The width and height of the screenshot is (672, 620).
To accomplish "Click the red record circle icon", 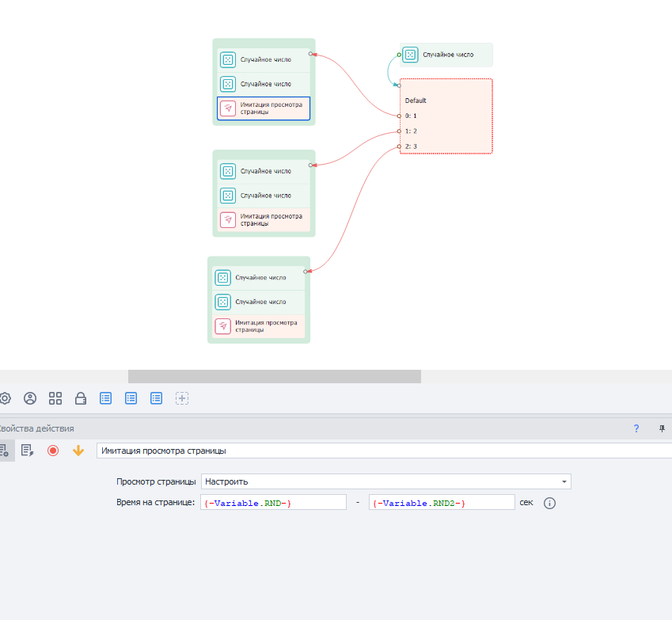I will 53,451.
